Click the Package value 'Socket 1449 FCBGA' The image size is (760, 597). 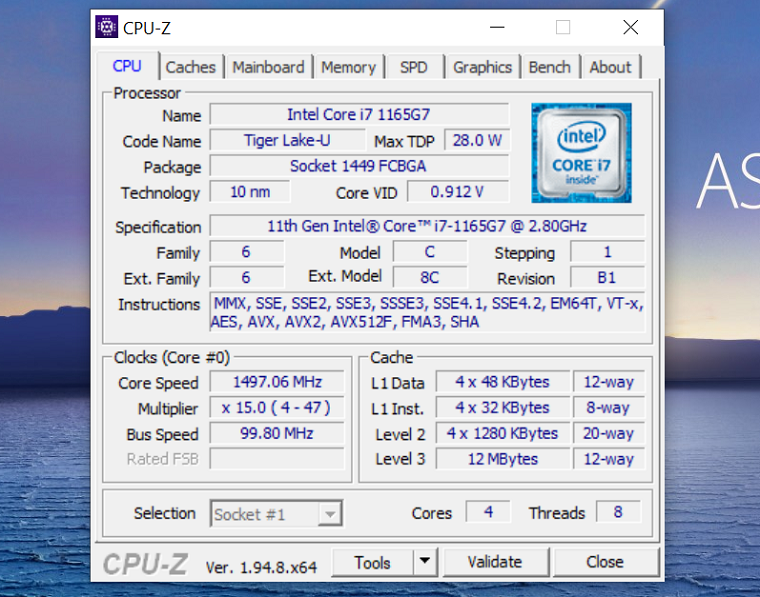coord(359,166)
